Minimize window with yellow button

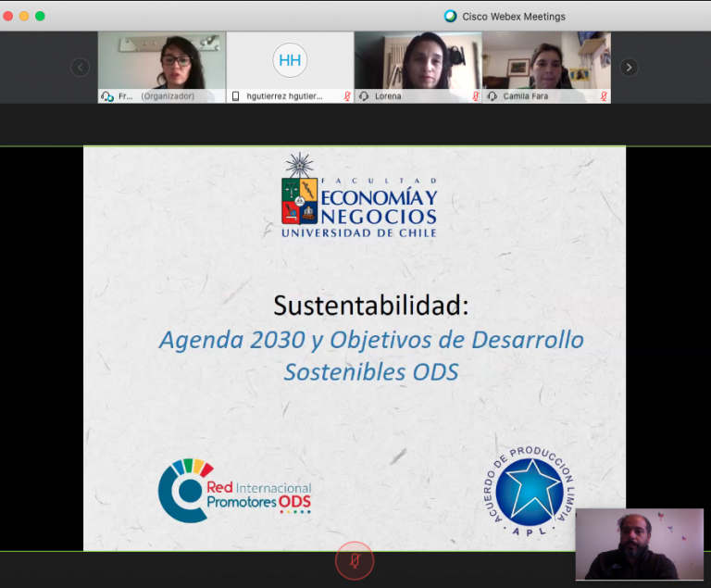24,17
